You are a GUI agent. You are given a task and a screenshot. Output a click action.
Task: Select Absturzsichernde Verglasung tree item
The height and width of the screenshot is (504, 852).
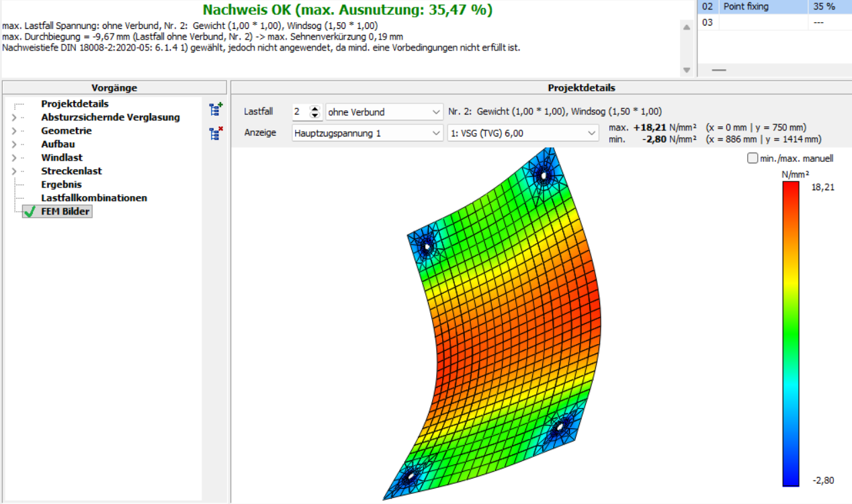pyautogui.click(x=110, y=118)
